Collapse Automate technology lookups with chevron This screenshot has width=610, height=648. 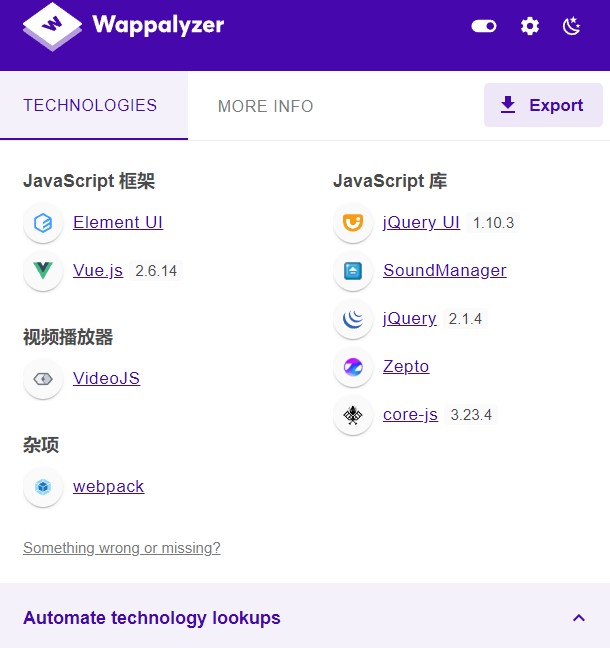pos(579,618)
